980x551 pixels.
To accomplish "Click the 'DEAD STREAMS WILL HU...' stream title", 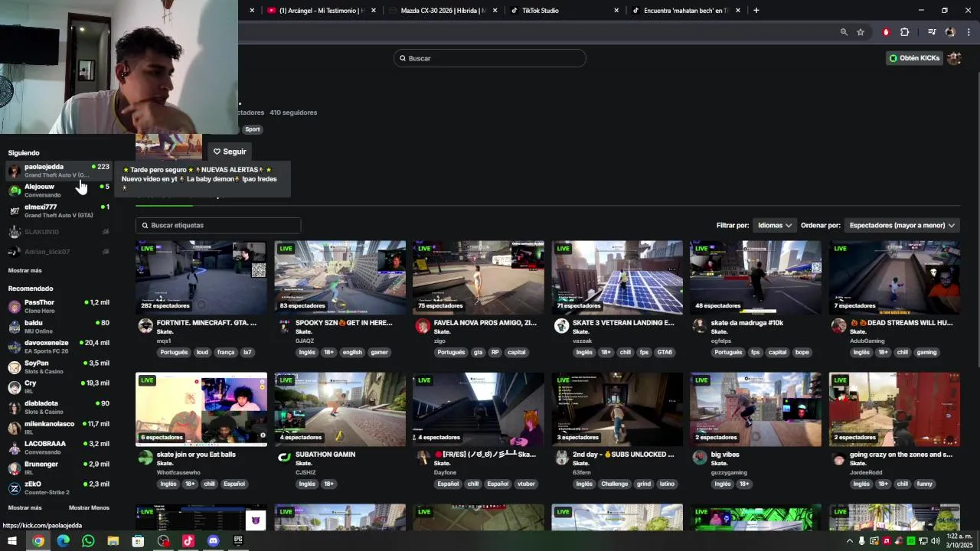I will click(901, 323).
